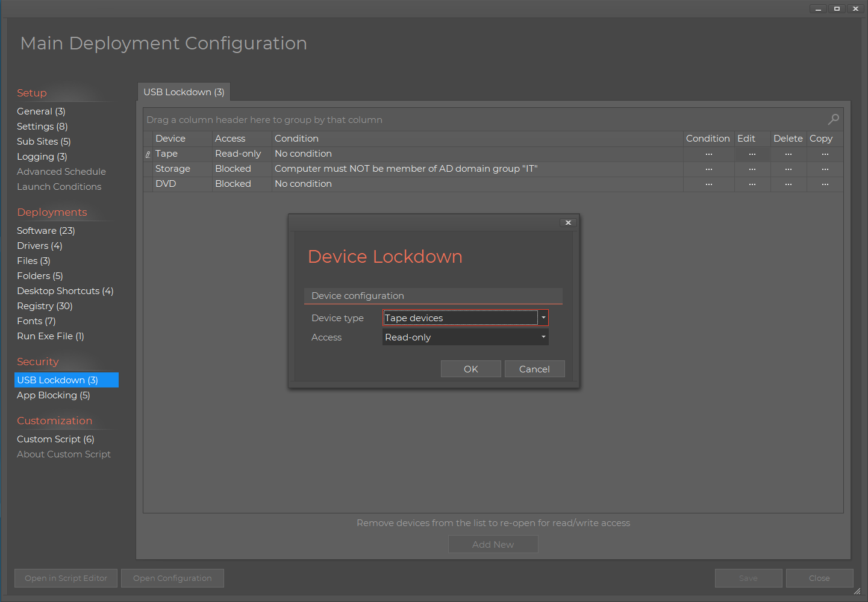Open Run Exe File (1)
This screenshot has width=868, height=602.
click(x=51, y=336)
